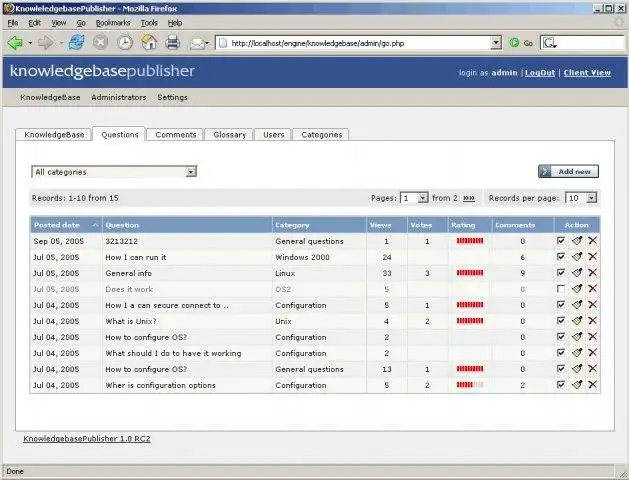Open the 'KnowledgebasePublisher 1.0 RC2' footer link
The height and width of the screenshot is (480, 629).
tap(87, 438)
